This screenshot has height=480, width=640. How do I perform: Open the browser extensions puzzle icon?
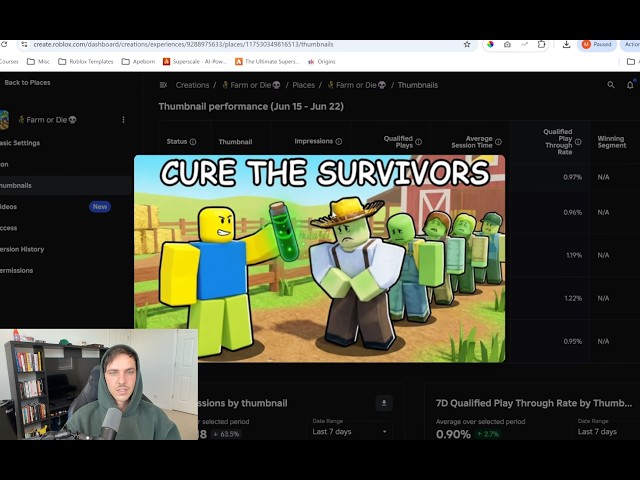(x=541, y=44)
